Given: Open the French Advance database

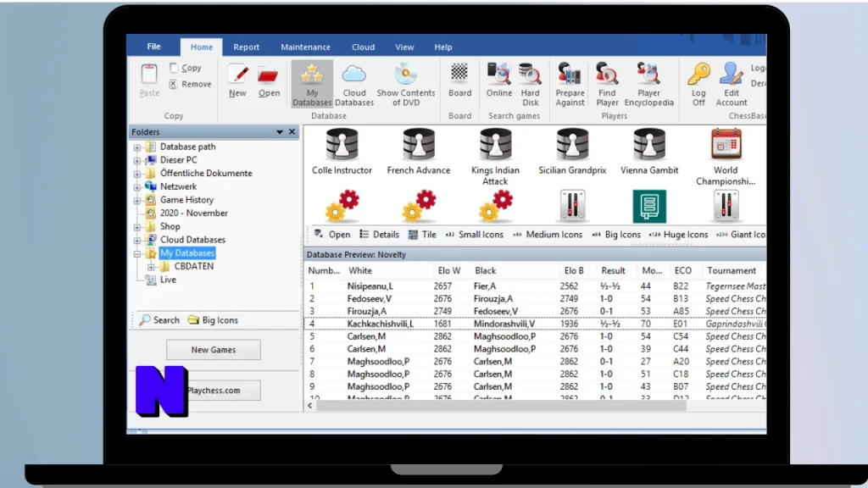Looking at the screenshot, I should pos(419,151).
